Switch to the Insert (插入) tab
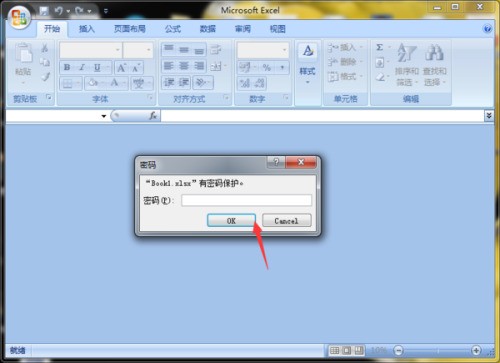This screenshot has height=363, width=500. pos(87,29)
